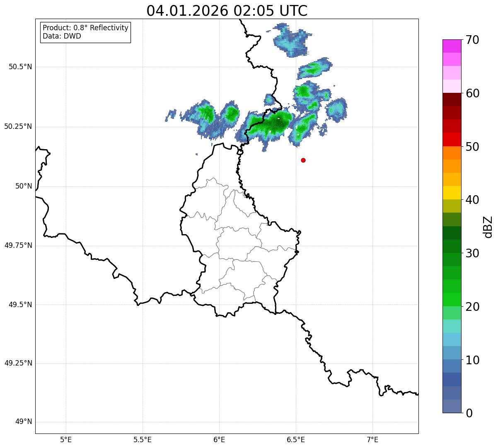Click the 49.75°N latitude label

[18, 245]
